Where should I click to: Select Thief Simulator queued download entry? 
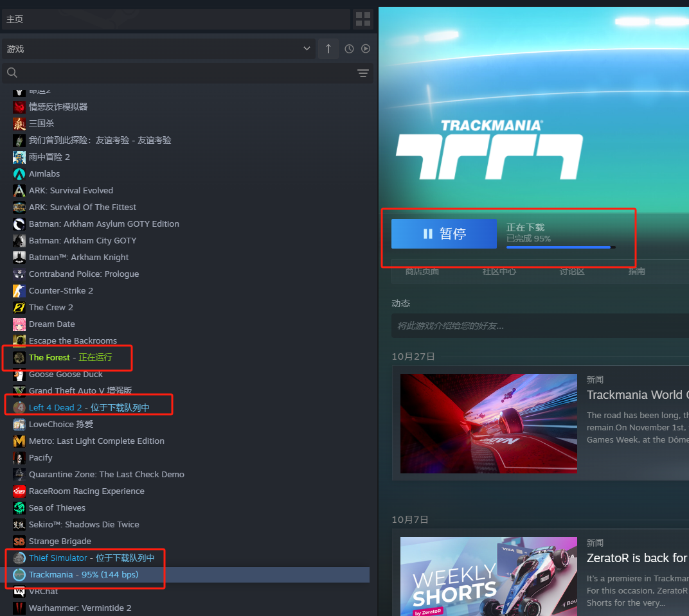(91, 558)
